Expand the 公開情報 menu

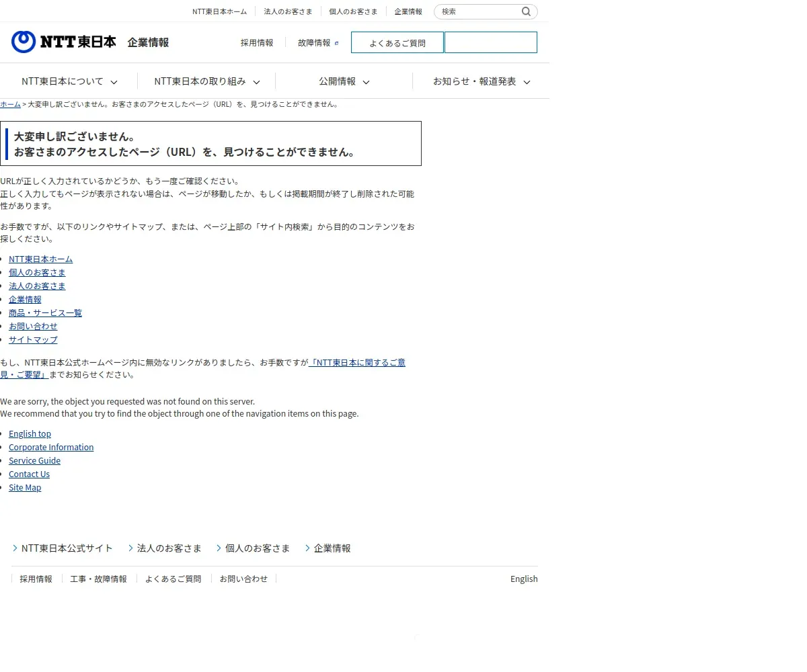pos(344,81)
